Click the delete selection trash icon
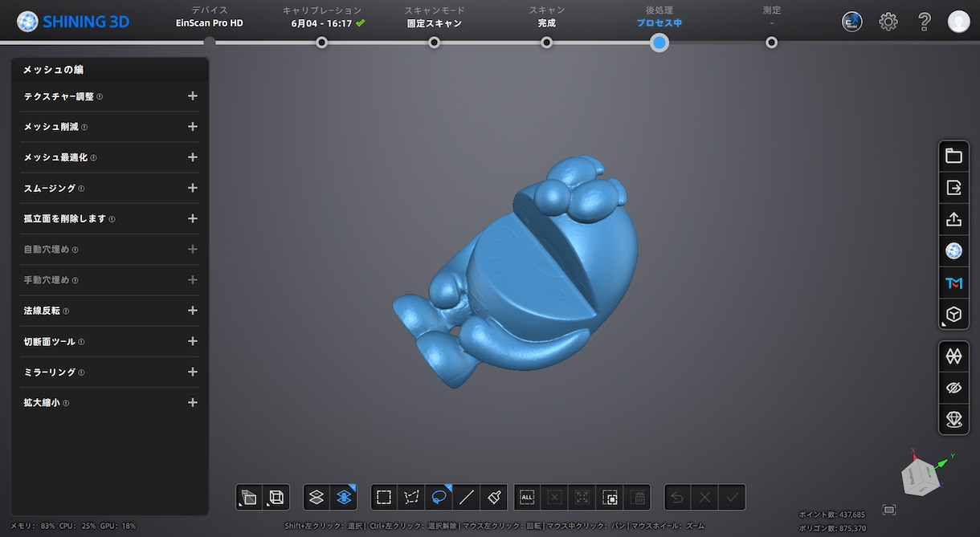This screenshot has width=980, height=537. click(638, 498)
